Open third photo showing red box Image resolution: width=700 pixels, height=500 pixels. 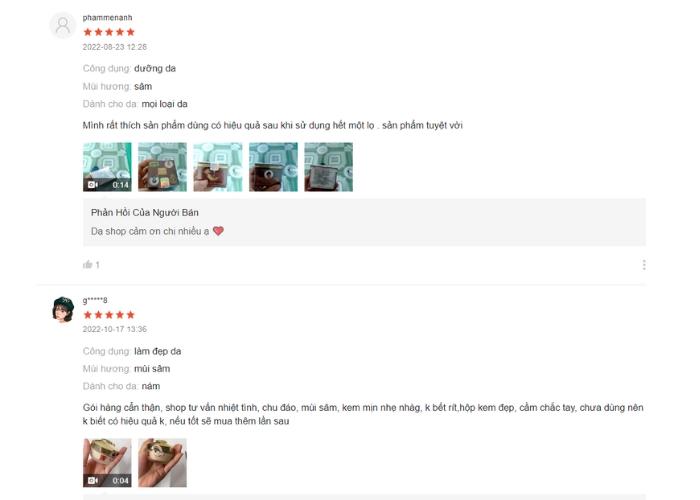pyautogui.click(x=218, y=167)
